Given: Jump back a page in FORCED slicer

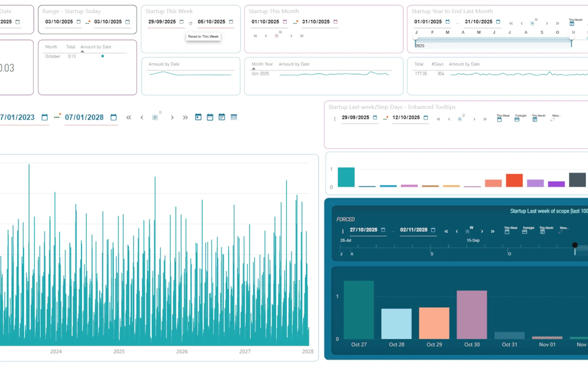Looking at the screenshot, I should point(446,231).
